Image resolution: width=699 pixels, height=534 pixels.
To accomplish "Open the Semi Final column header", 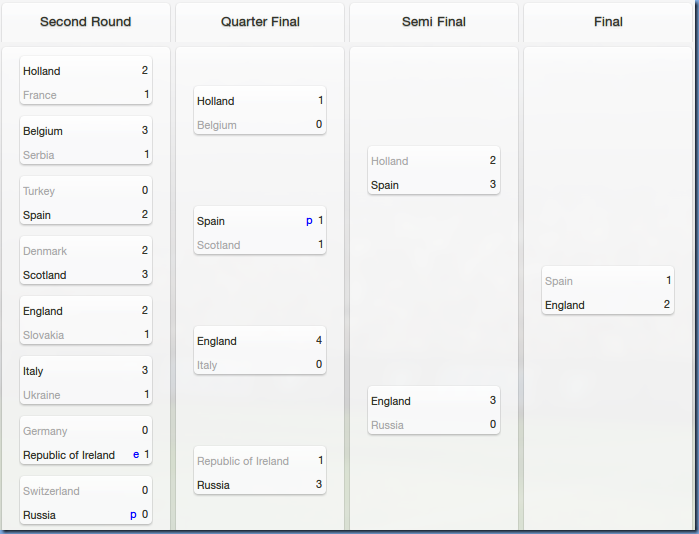I will 434,22.
